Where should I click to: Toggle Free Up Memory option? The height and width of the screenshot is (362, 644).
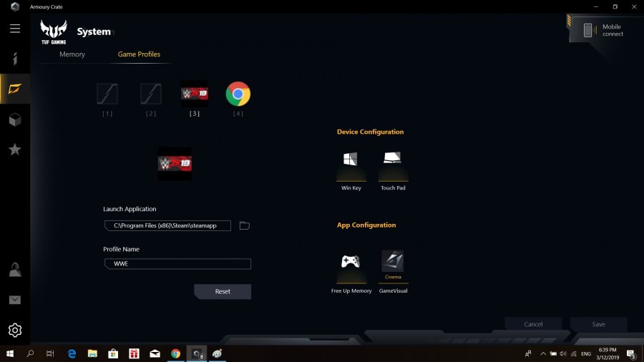(x=351, y=267)
